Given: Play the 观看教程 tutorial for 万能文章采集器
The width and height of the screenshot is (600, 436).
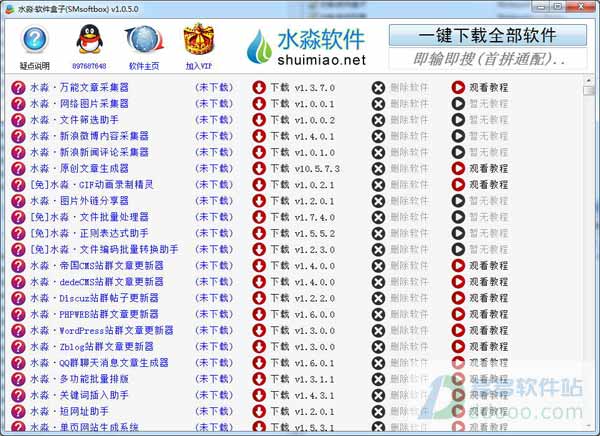Looking at the screenshot, I should pos(458,88).
